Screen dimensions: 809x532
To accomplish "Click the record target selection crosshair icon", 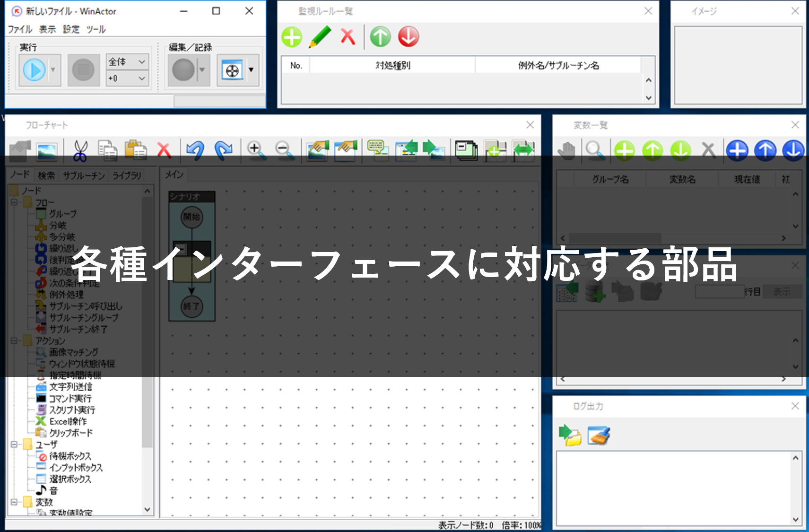I will point(232,71).
